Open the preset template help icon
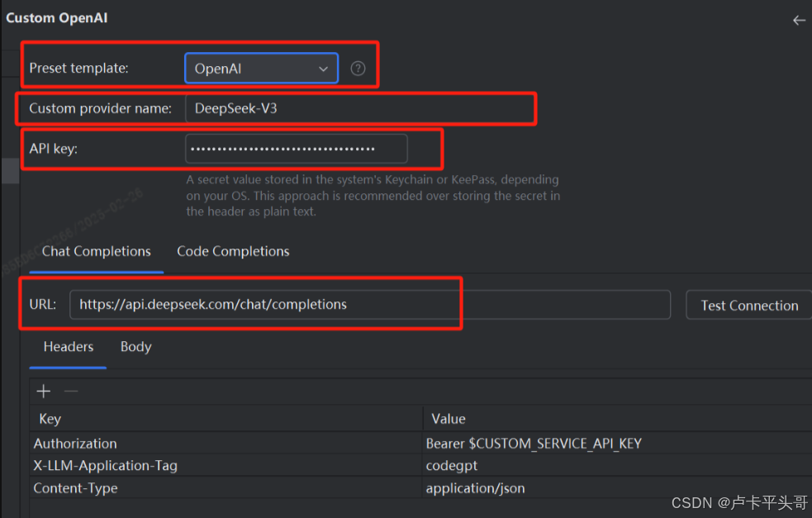 pos(358,69)
